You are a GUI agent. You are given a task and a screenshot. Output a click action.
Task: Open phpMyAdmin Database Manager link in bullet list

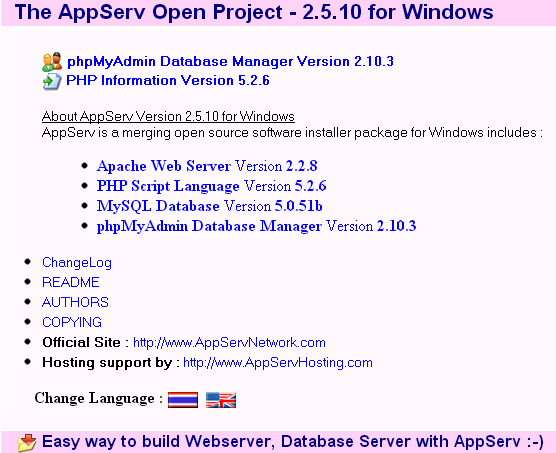tap(256, 226)
